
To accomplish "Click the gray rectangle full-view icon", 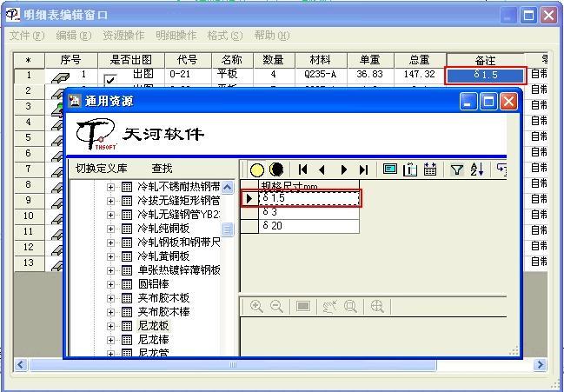I will [303, 306].
